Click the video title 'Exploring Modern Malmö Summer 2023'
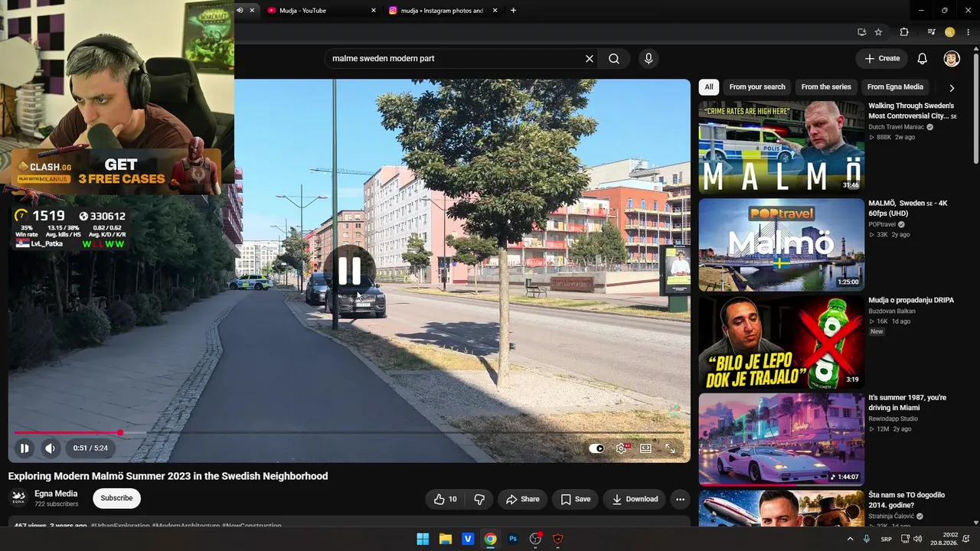The image size is (980, 551). pyautogui.click(x=168, y=476)
